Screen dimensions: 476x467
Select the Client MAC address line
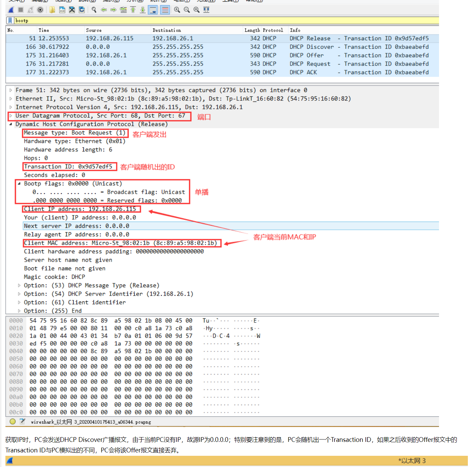[x=120, y=243]
